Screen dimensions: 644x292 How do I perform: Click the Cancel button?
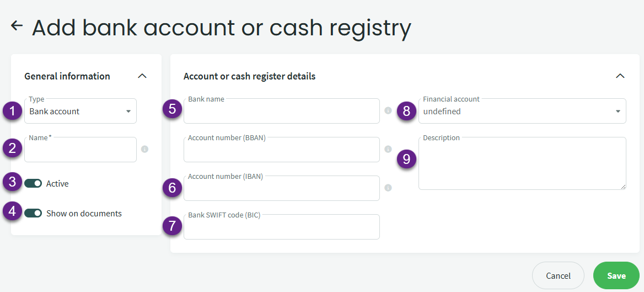(x=558, y=275)
